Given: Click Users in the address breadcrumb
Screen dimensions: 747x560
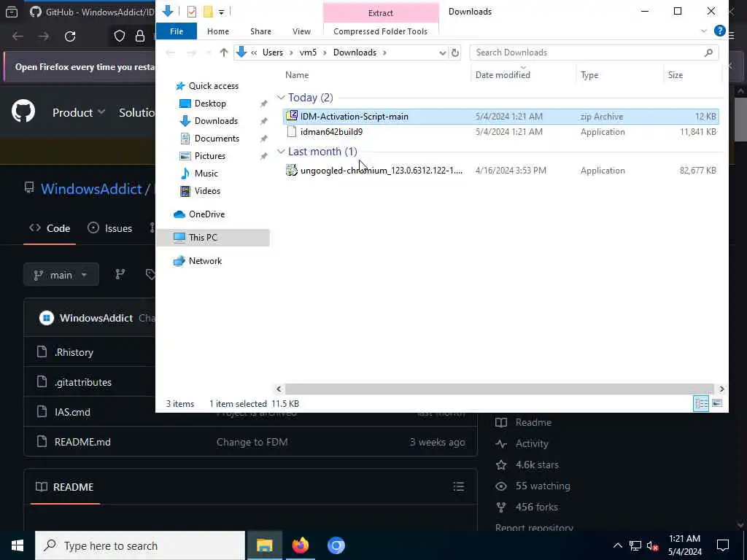Looking at the screenshot, I should coord(273,52).
